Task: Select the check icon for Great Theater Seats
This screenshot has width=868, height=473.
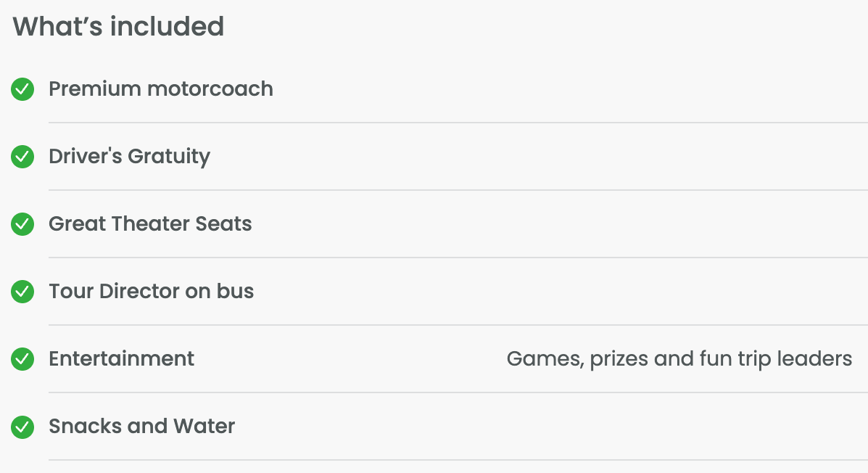Action: [22, 224]
